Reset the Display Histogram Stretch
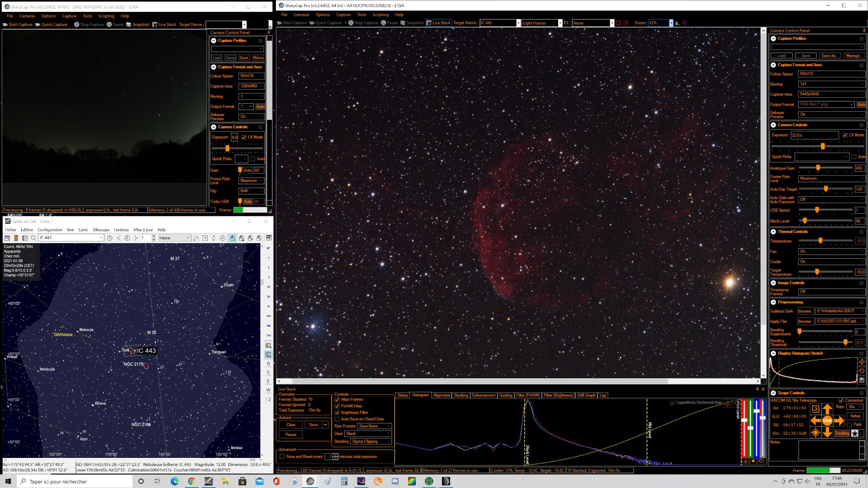The height and width of the screenshot is (488, 868). point(862,371)
